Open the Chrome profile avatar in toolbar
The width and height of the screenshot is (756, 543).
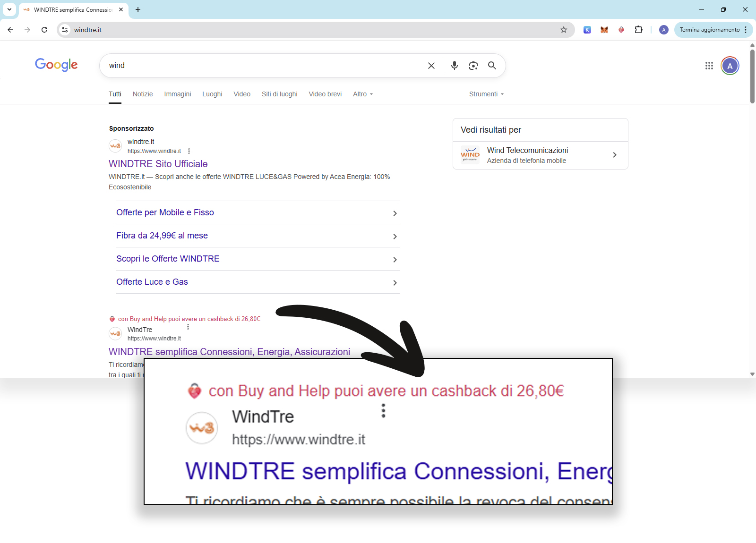click(x=664, y=30)
